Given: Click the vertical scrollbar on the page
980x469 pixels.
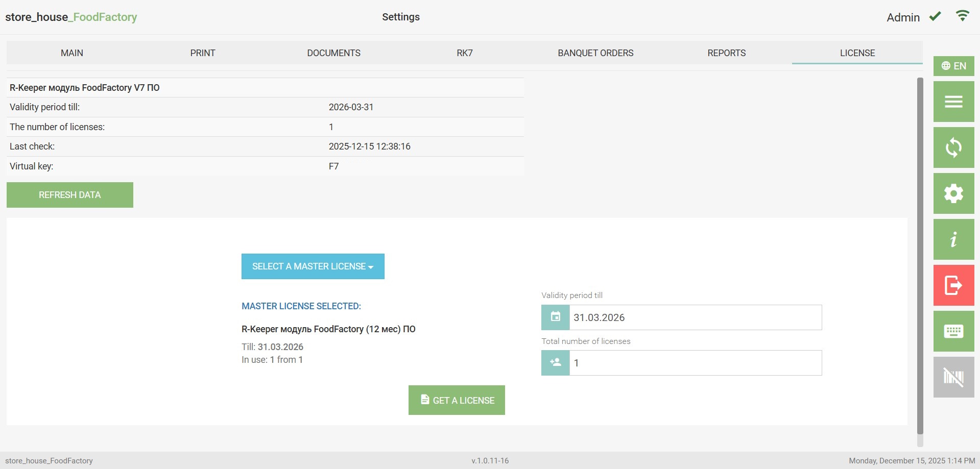Looking at the screenshot, I should 920,255.
